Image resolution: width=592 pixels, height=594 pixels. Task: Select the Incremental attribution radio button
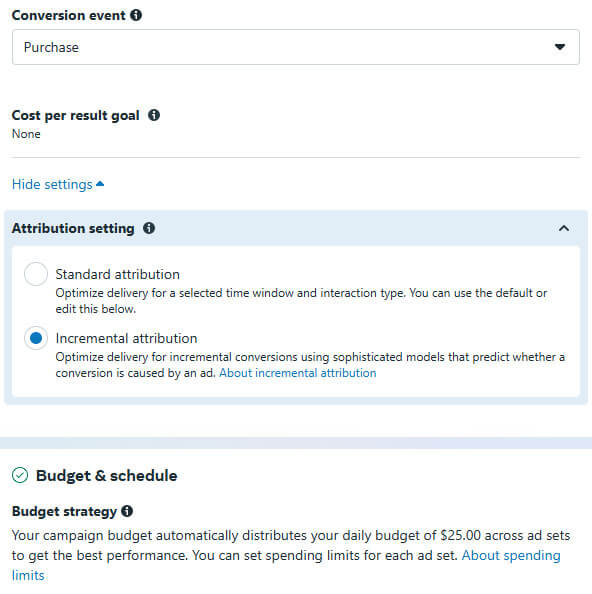point(36,338)
